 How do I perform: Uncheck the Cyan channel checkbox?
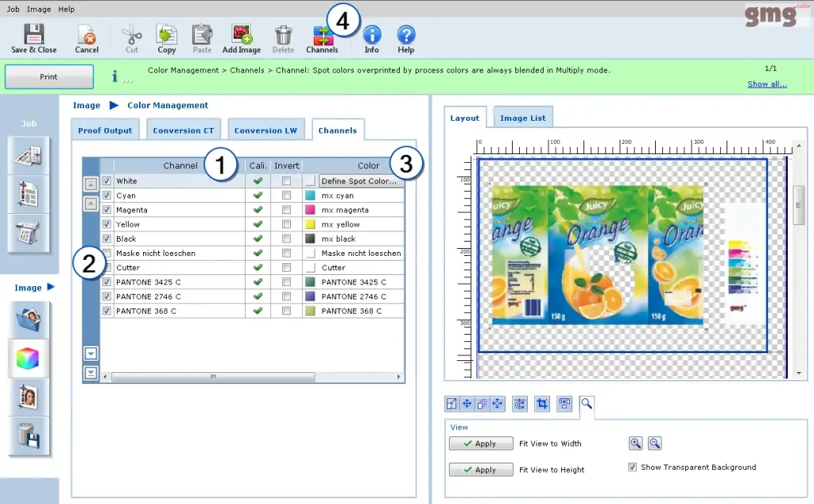(107, 196)
